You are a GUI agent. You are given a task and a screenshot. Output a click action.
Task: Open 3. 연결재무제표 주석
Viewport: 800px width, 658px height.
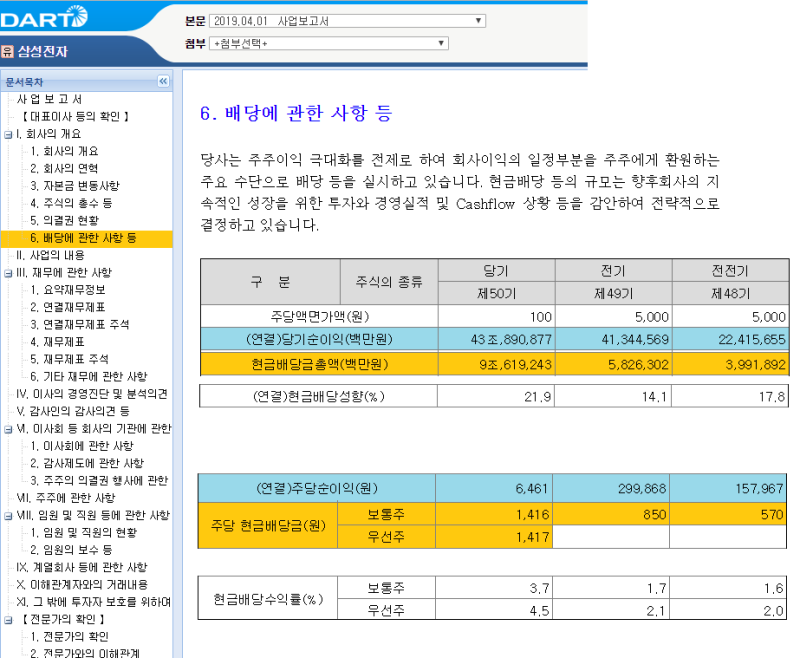(80, 324)
